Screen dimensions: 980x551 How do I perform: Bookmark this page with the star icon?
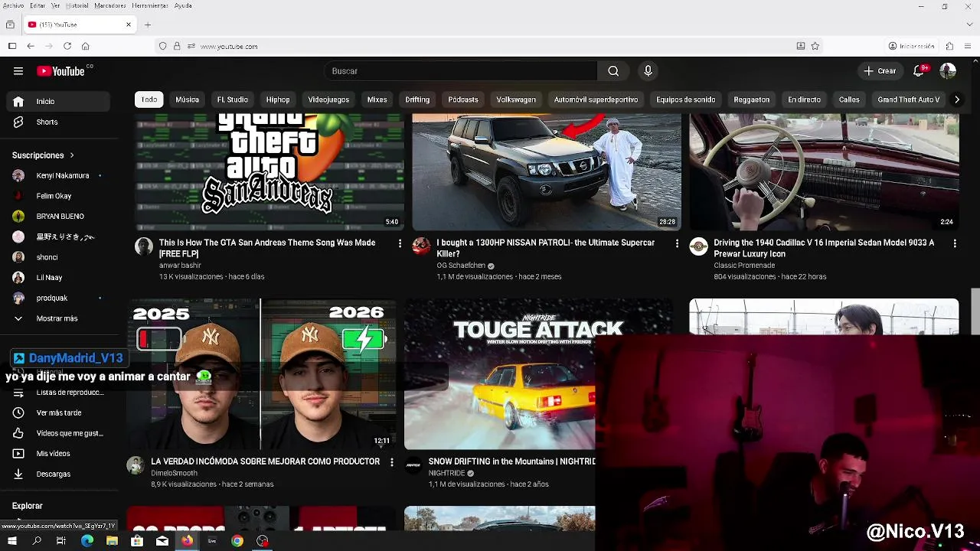(x=815, y=46)
